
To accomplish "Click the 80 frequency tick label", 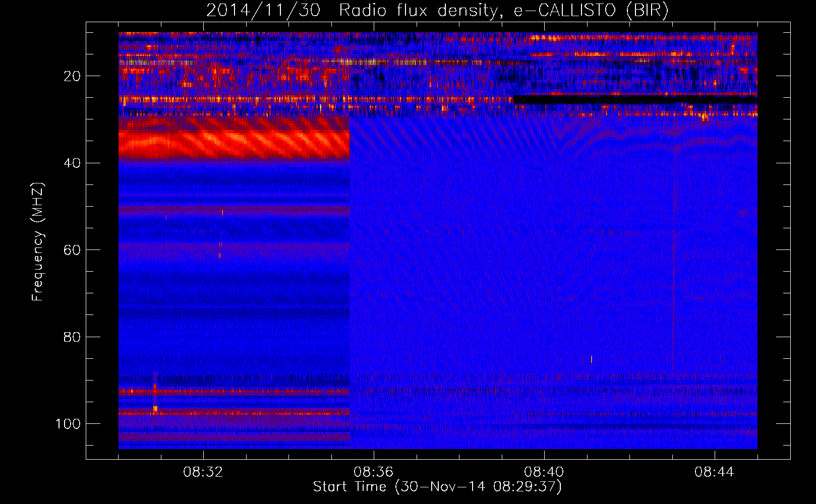I will (72, 337).
